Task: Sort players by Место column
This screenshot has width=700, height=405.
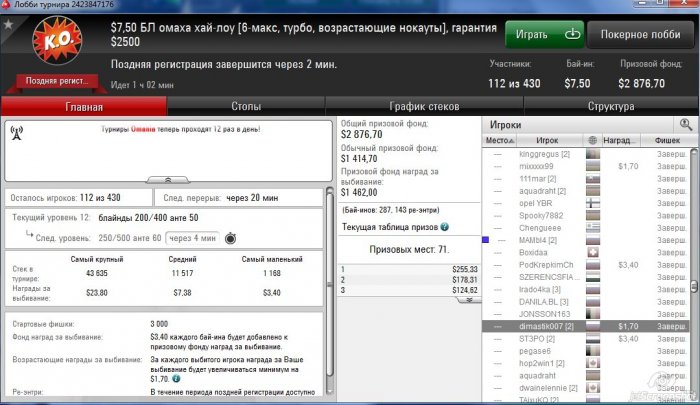Action: pyautogui.click(x=499, y=140)
